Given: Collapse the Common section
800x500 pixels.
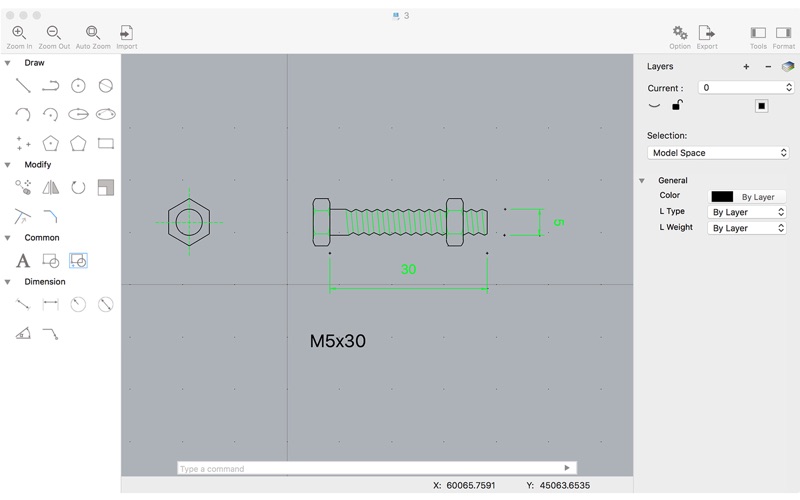Looking at the screenshot, I should point(8,238).
